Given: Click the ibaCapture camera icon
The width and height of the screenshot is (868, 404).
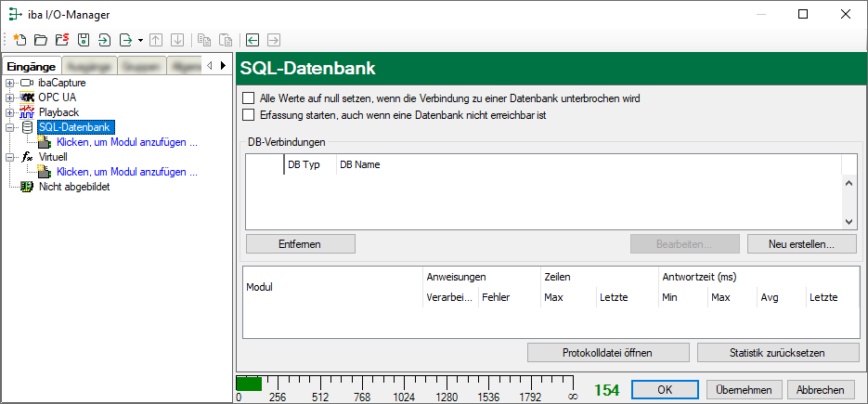Looking at the screenshot, I should pos(27,83).
